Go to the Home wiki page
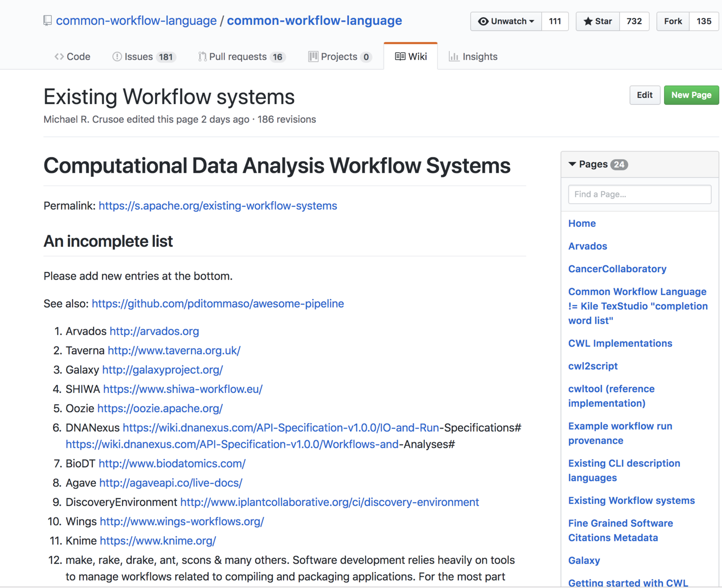The image size is (722, 588). [x=582, y=223]
